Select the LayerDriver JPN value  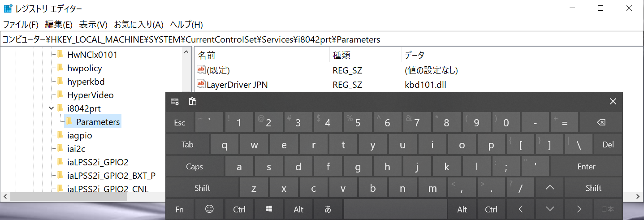click(x=237, y=84)
